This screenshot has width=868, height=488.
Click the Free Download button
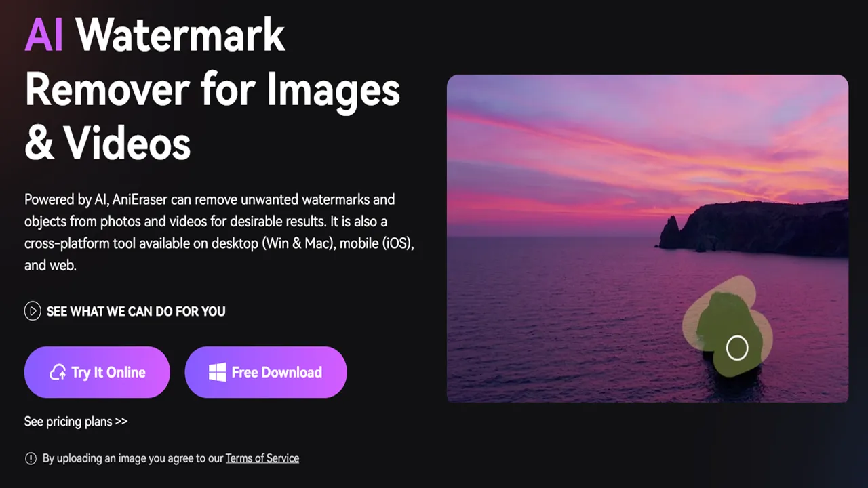[266, 372]
